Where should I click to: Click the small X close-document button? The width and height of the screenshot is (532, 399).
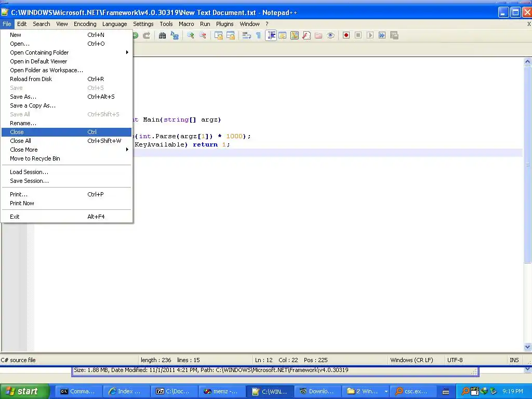coord(528,24)
